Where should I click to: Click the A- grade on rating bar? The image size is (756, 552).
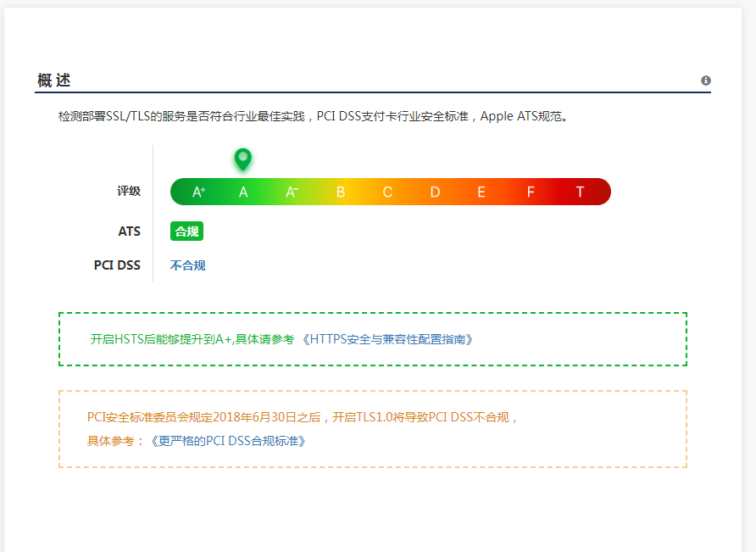[292, 192]
